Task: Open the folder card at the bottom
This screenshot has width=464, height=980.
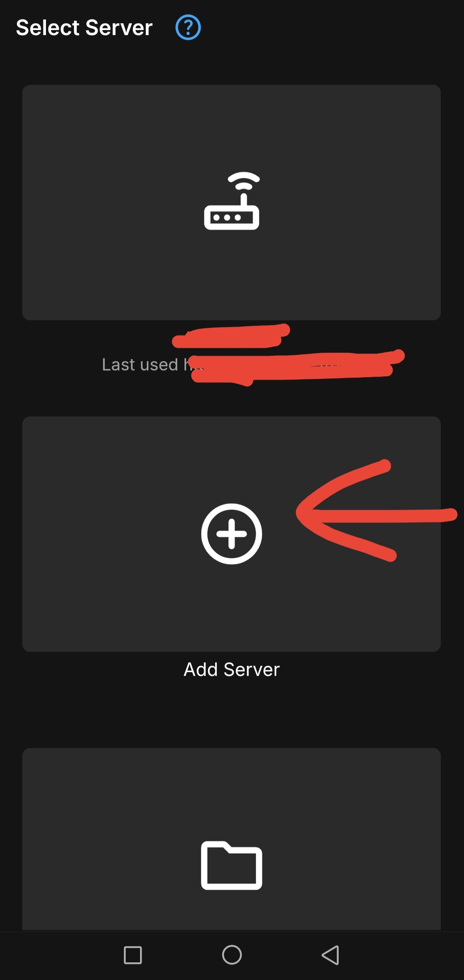Action: [x=232, y=839]
